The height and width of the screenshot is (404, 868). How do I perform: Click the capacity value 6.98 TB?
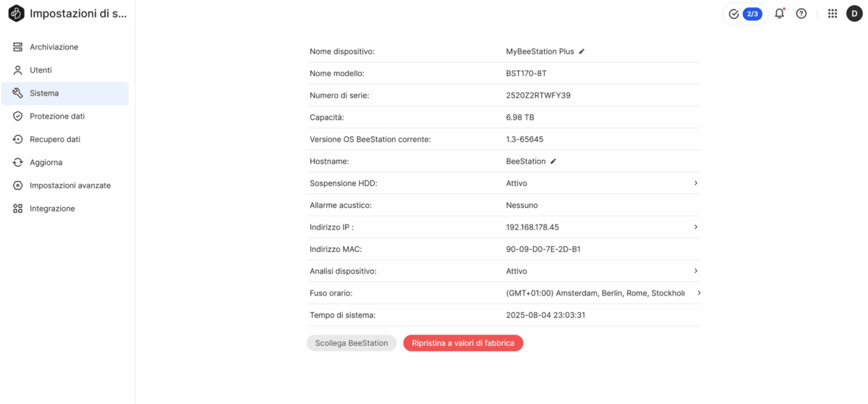click(x=520, y=117)
